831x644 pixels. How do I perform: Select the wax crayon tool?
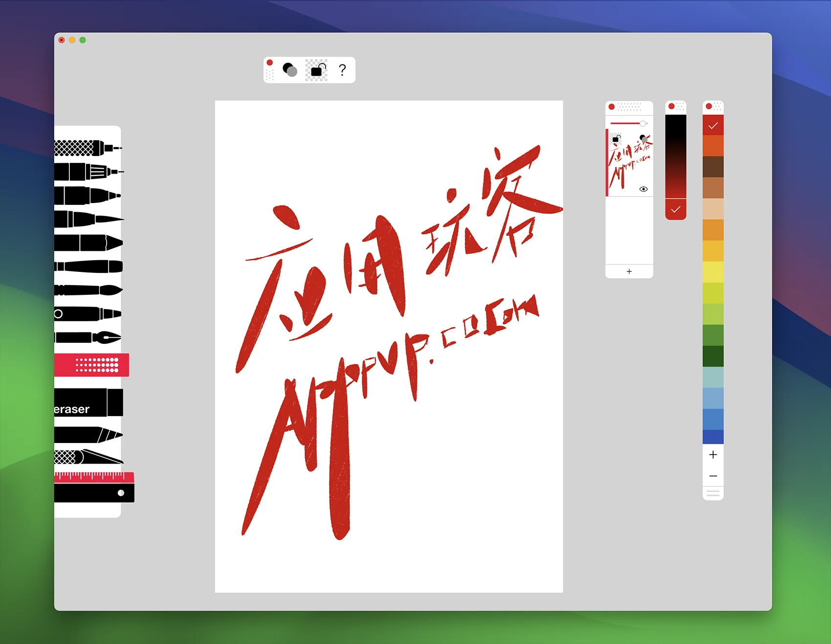(x=88, y=243)
